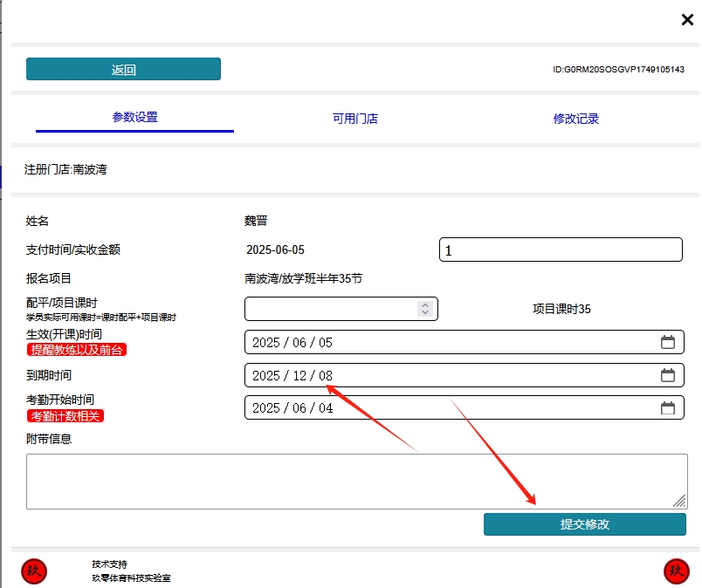Click the 学员实际可用课时=课时配平+项目课时 note

click(x=101, y=318)
